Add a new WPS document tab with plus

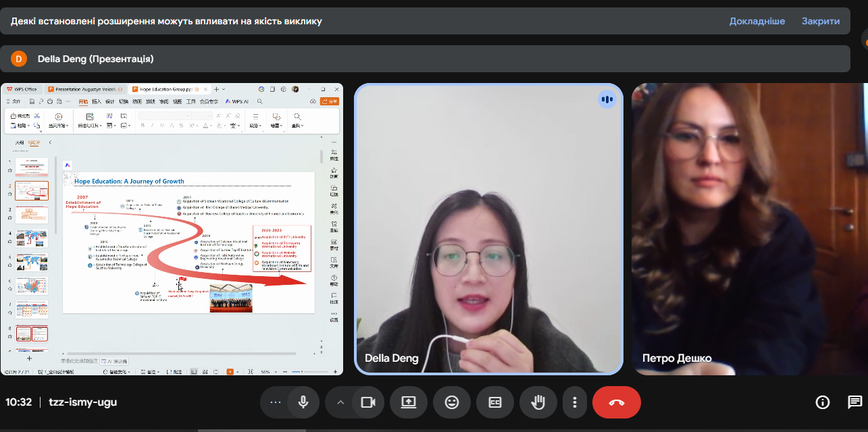pyautogui.click(x=216, y=89)
